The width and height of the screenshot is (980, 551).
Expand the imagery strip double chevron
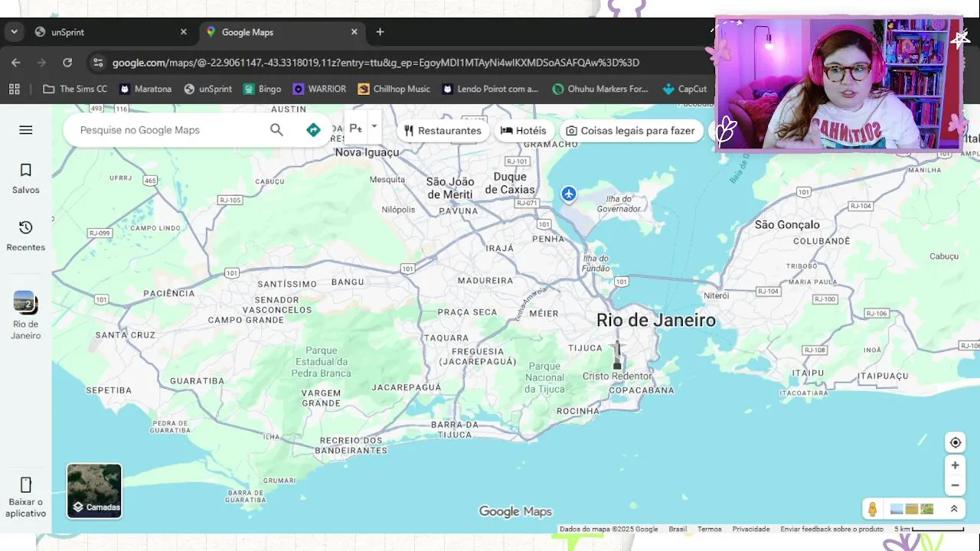coord(954,509)
